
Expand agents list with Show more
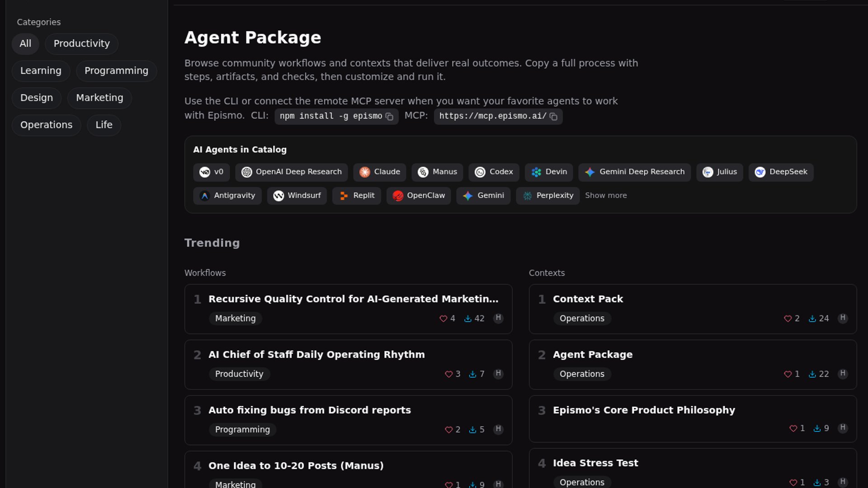(606, 196)
